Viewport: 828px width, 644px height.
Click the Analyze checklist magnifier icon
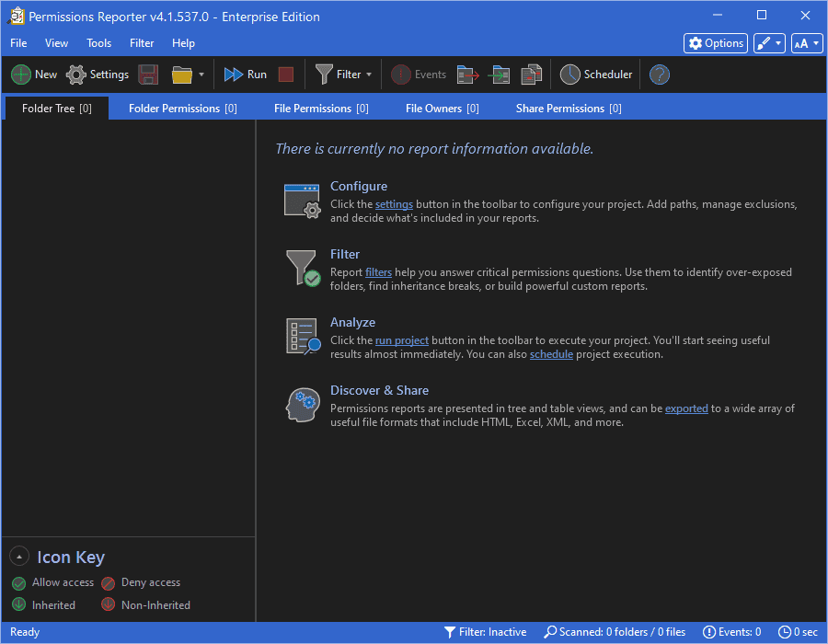(303, 336)
